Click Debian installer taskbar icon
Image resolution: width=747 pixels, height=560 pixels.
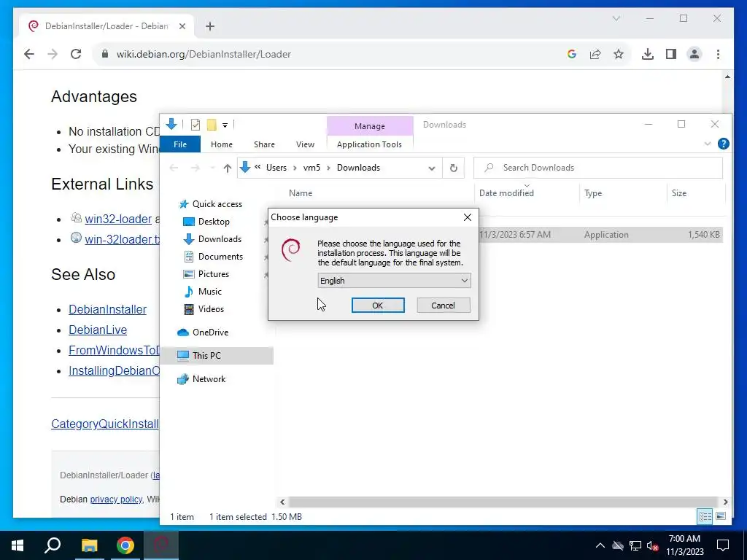(161, 545)
